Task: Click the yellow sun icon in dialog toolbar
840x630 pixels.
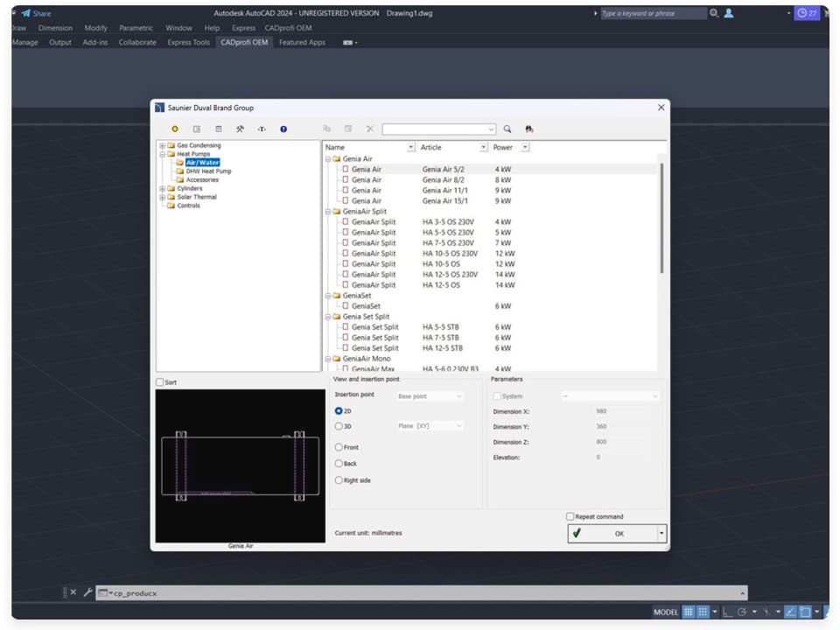Action: coord(175,129)
